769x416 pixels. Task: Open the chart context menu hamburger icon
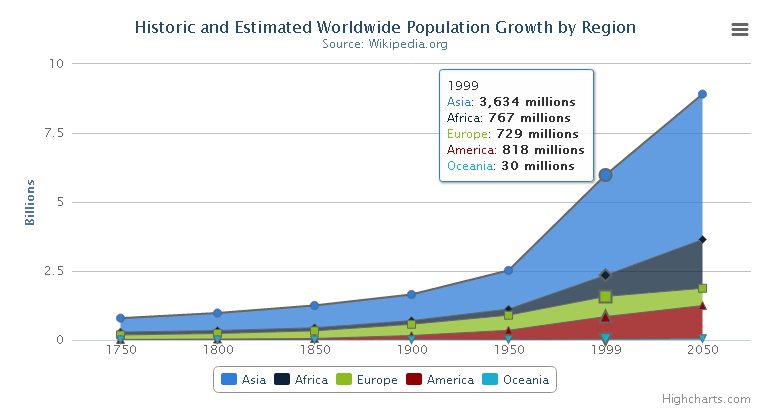click(x=740, y=29)
